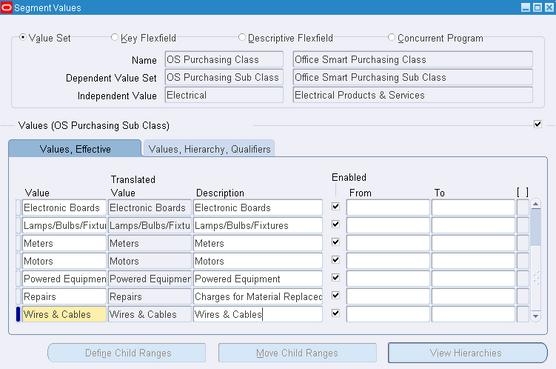The width and height of the screenshot is (556, 369).
Task: Select the Descriptive Flexfield radio button
Action: coord(242,37)
